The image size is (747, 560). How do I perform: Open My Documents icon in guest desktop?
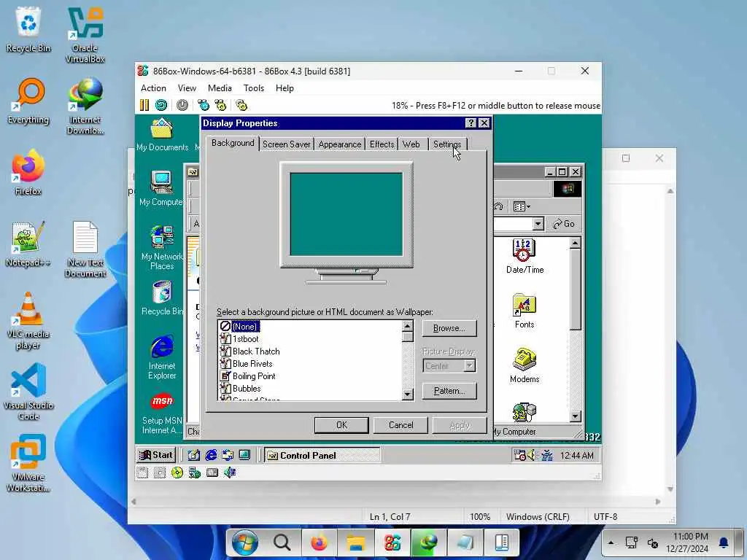[162, 135]
